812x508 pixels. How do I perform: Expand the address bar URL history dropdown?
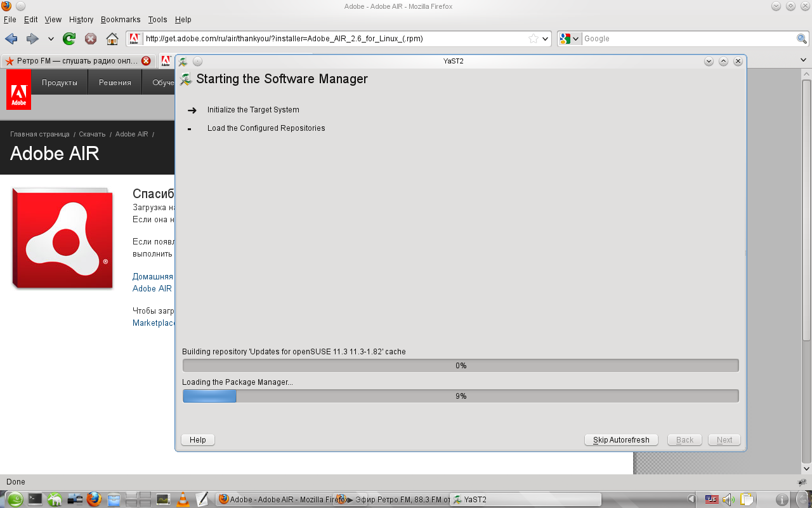coord(545,39)
